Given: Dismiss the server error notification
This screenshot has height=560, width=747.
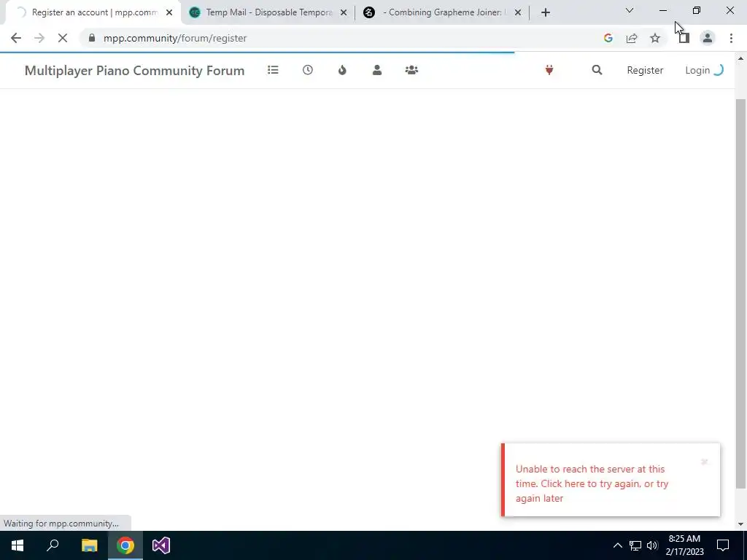Looking at the screenshot, I should point(704,462).
